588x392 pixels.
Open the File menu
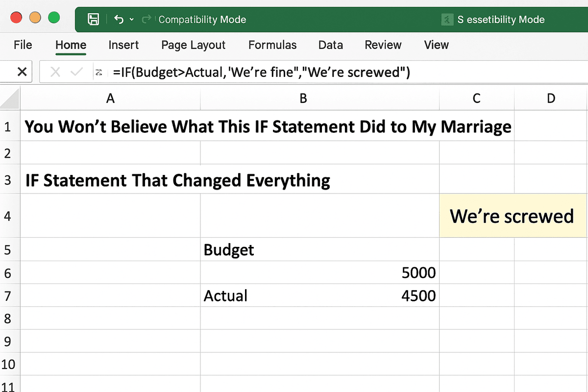click(23, 45)
